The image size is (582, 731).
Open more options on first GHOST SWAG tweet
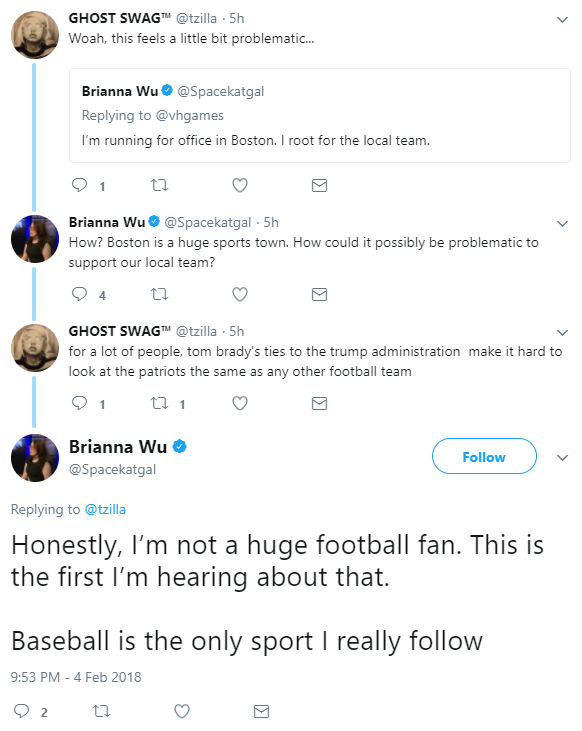[562, 20]
